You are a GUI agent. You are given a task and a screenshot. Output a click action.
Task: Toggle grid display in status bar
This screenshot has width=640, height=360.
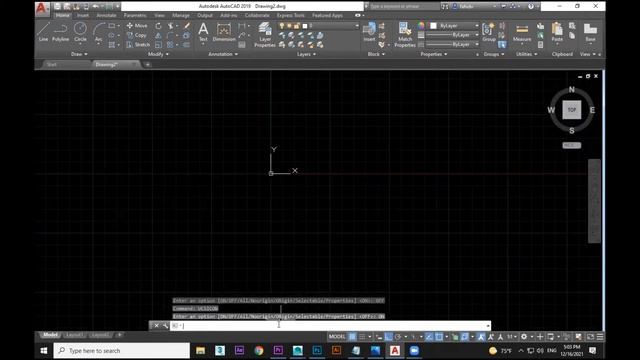coord(352,336)
